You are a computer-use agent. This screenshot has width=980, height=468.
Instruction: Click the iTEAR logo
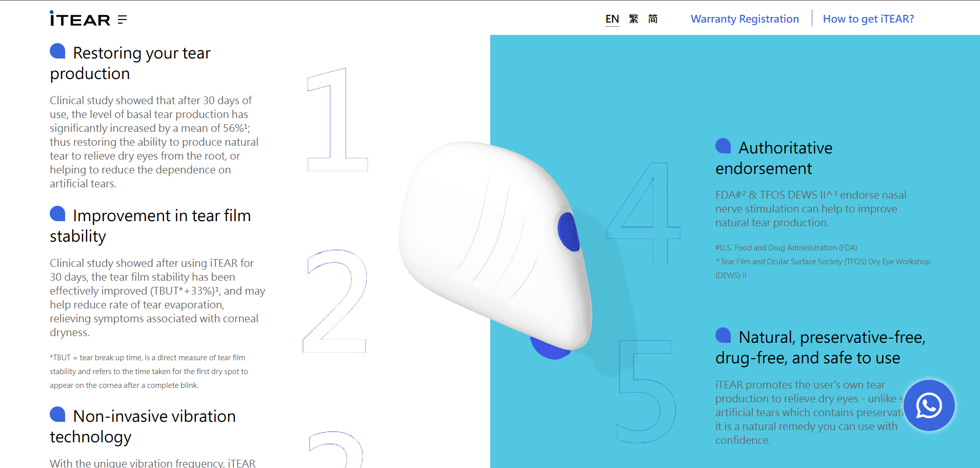(x=80, y=19)
